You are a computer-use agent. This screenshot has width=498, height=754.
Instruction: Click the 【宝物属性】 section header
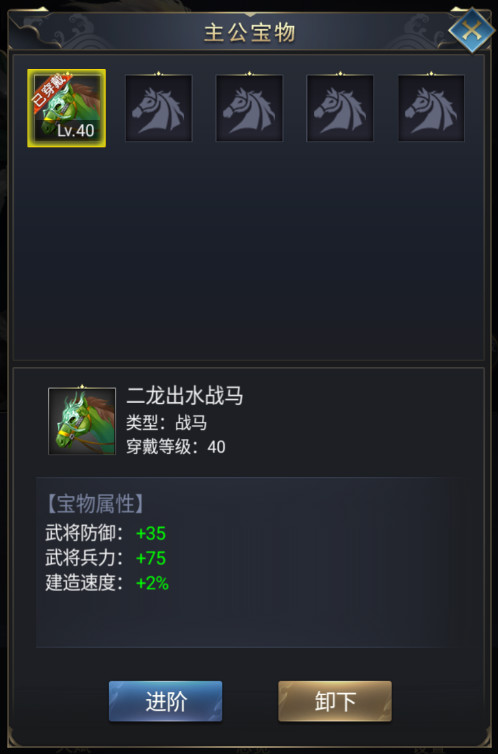point(95,504)
